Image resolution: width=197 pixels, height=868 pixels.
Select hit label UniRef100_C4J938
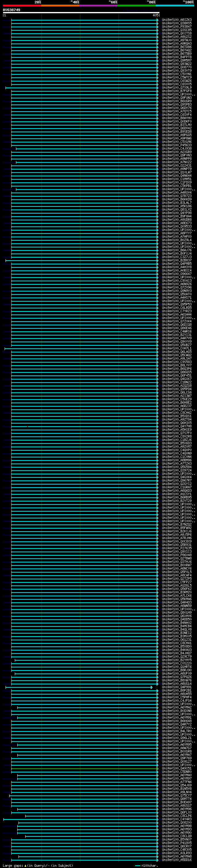click(177, 149)
